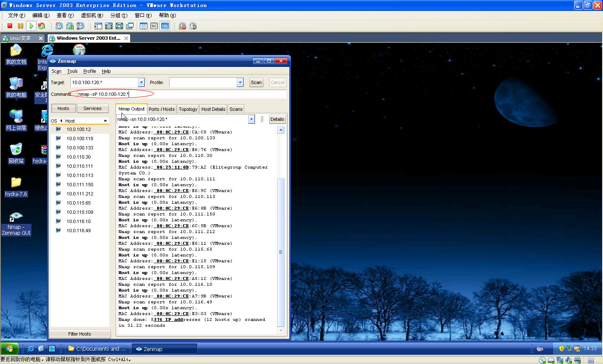Click the Scan button

coord(256,82)
